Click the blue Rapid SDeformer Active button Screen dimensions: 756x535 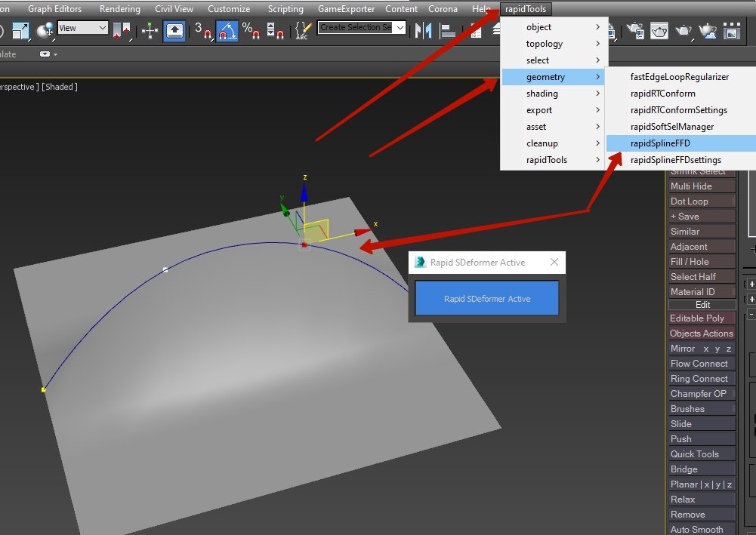pyautogui.click(x=487, y=299)
